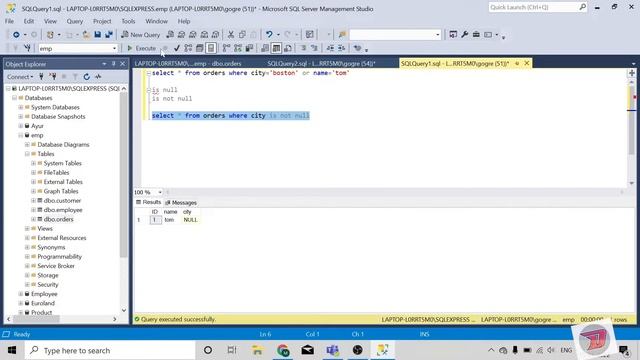Click the Navigate Backward arrow icon
640x360 pixels.
16,35
